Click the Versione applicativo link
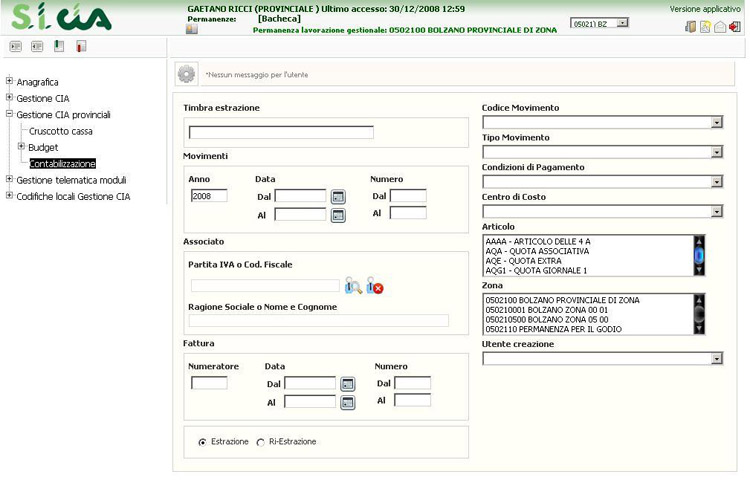750x480 pixels. point(705,9)
